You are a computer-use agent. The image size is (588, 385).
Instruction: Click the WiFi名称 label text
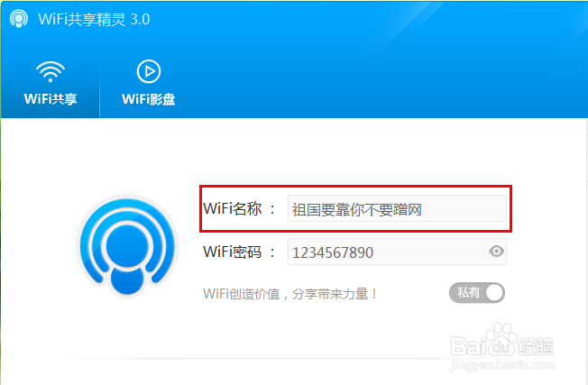pyautogui.click(x=232, y=208)
